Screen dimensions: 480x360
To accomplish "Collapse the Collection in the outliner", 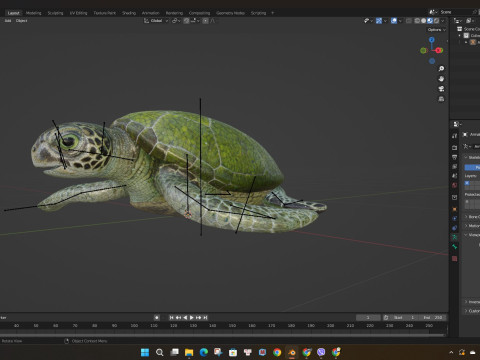I will pyautogui.click(x=460, y=35).
